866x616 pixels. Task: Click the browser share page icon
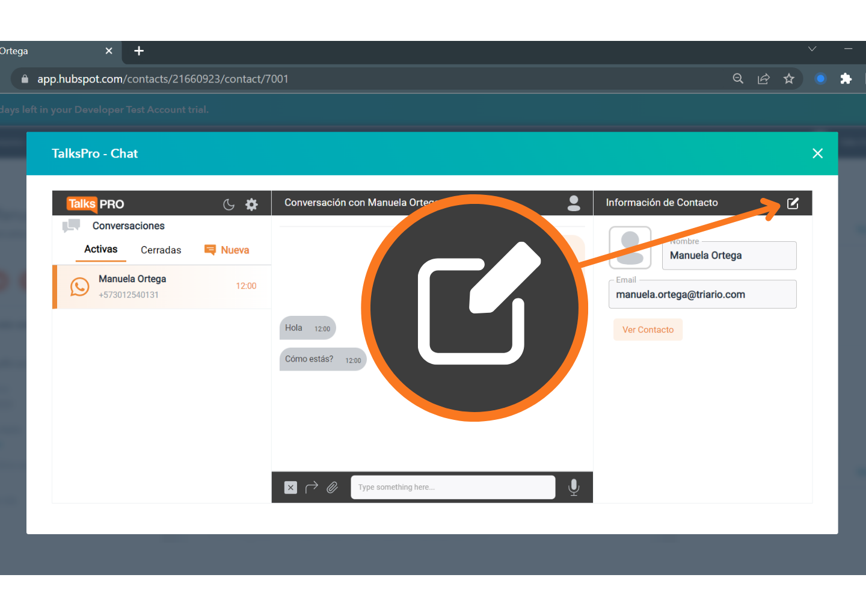[x=763, y=79]
